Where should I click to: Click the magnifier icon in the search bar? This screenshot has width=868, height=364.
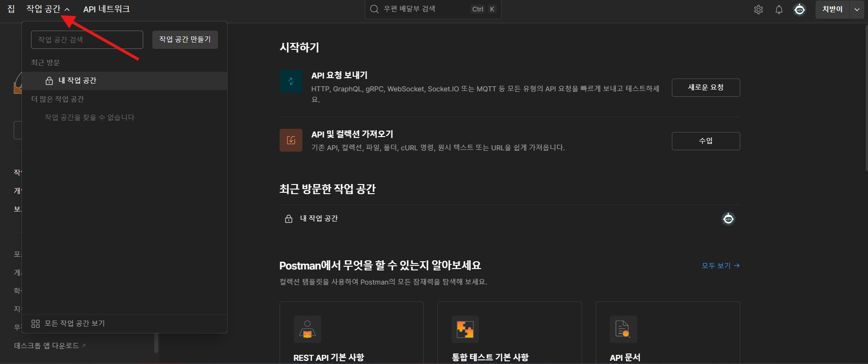pos(374,9)
